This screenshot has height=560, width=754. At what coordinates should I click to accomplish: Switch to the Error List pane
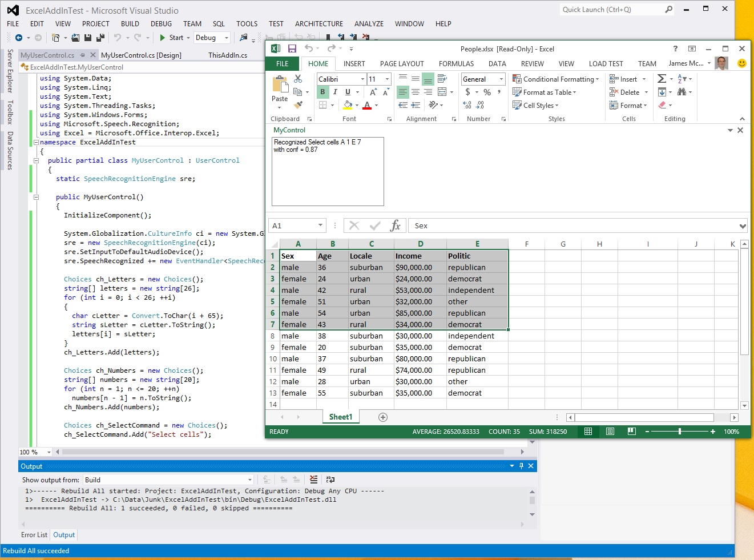pyautogui.click(x=34, y=535)
